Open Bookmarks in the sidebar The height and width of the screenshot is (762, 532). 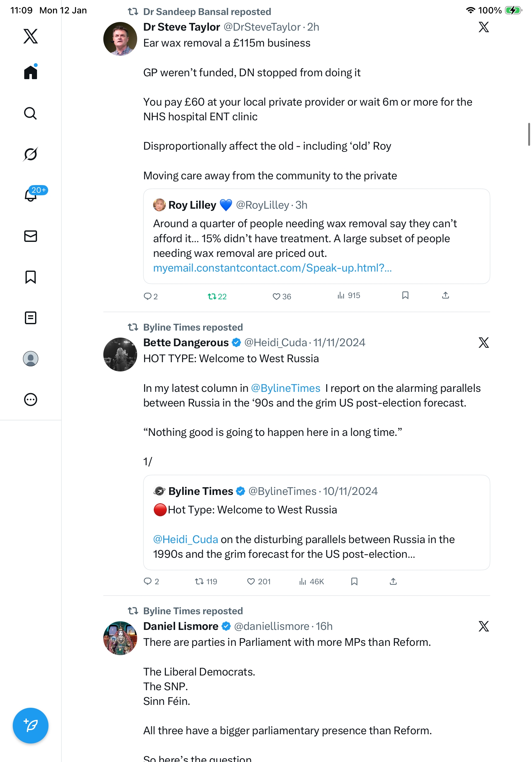[x=31, y=277]
